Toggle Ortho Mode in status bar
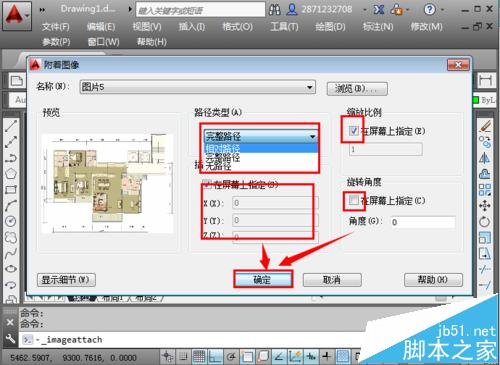The height and width of the screenshot is (365, 500). coord(215,357)
